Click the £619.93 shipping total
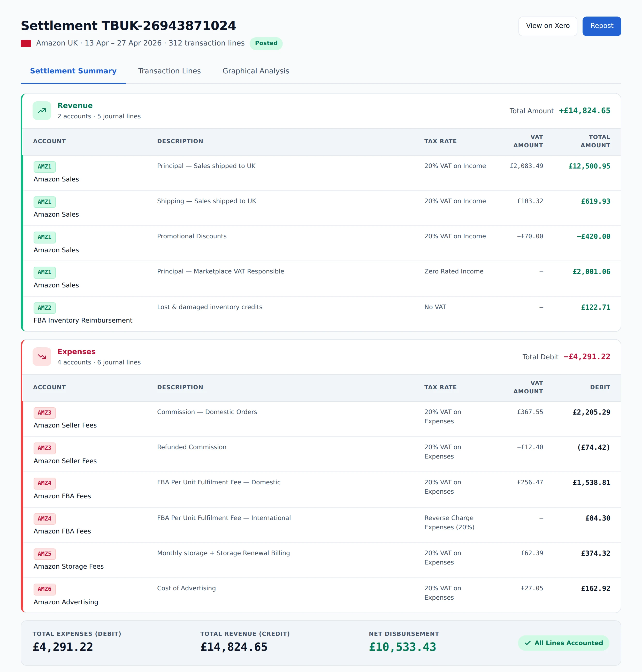642x672 pixels. coord(595,202)
